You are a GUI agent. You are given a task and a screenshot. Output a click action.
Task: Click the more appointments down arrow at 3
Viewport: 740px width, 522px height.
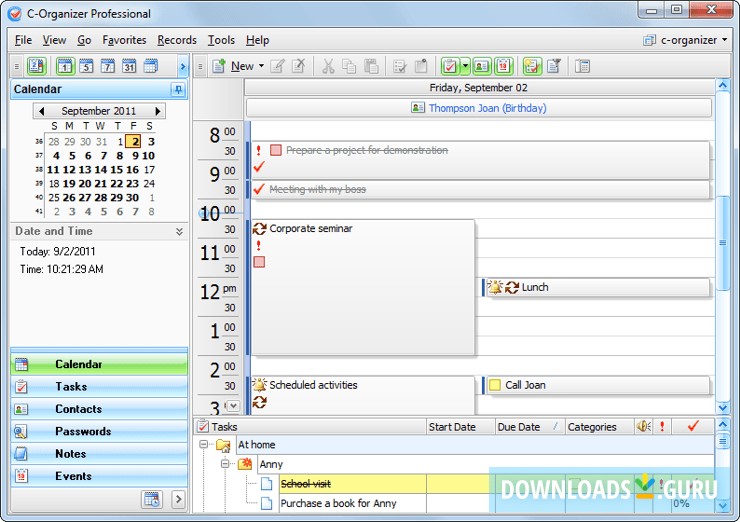[x=233, y=405]
